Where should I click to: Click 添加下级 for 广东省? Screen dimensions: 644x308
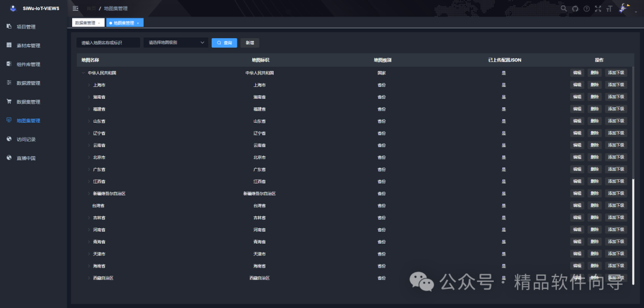(x=616, y=169)
